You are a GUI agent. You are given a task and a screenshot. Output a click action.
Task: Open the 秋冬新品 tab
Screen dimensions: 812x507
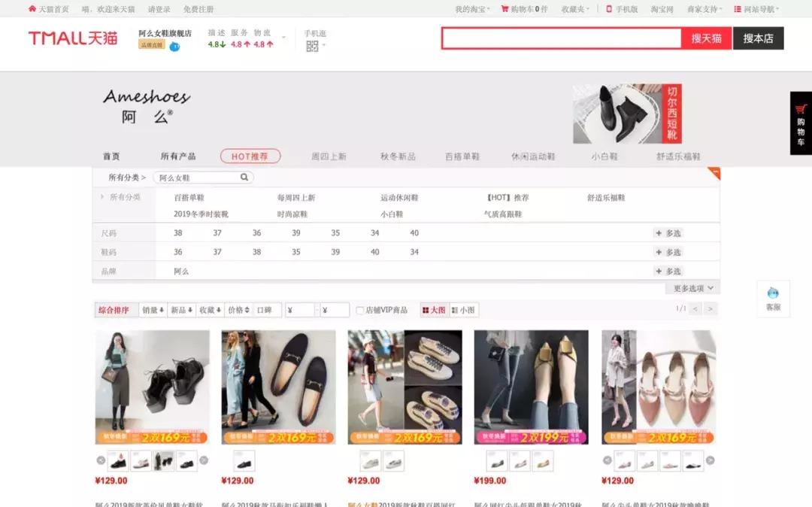pos(398,156)
